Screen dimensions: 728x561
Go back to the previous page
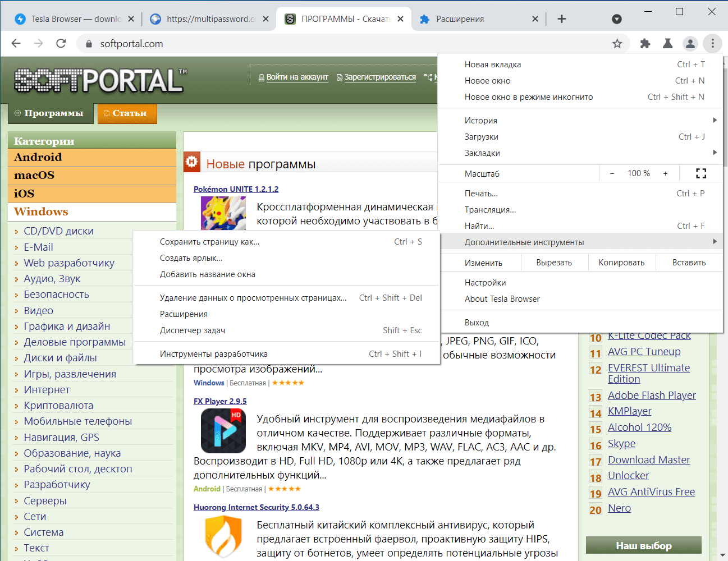(16, 44)
